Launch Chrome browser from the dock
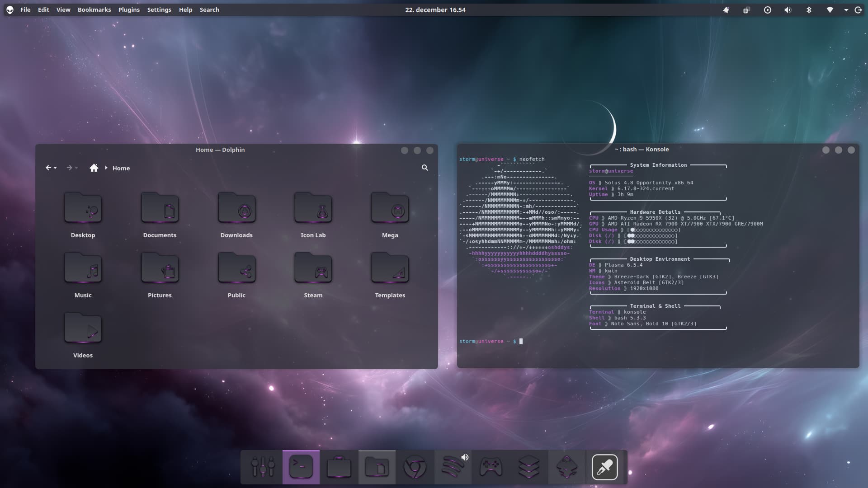The height and width of the screenshot is (488, 868). 415,467
